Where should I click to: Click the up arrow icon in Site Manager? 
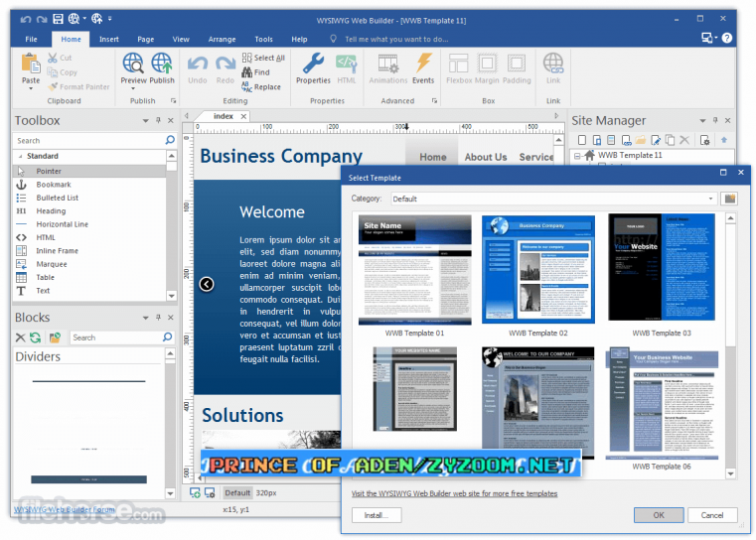coord(723,140)
